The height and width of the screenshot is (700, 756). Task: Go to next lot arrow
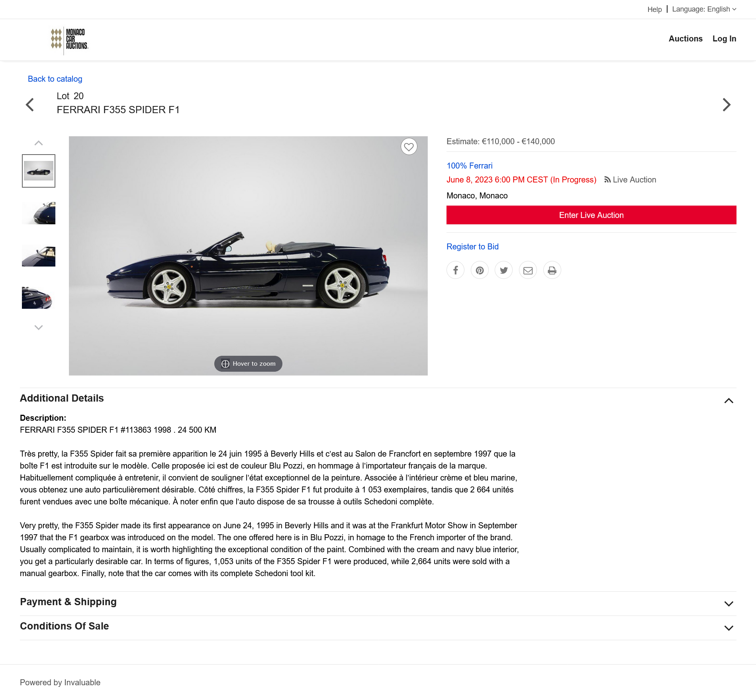click(x=727, y=105)
